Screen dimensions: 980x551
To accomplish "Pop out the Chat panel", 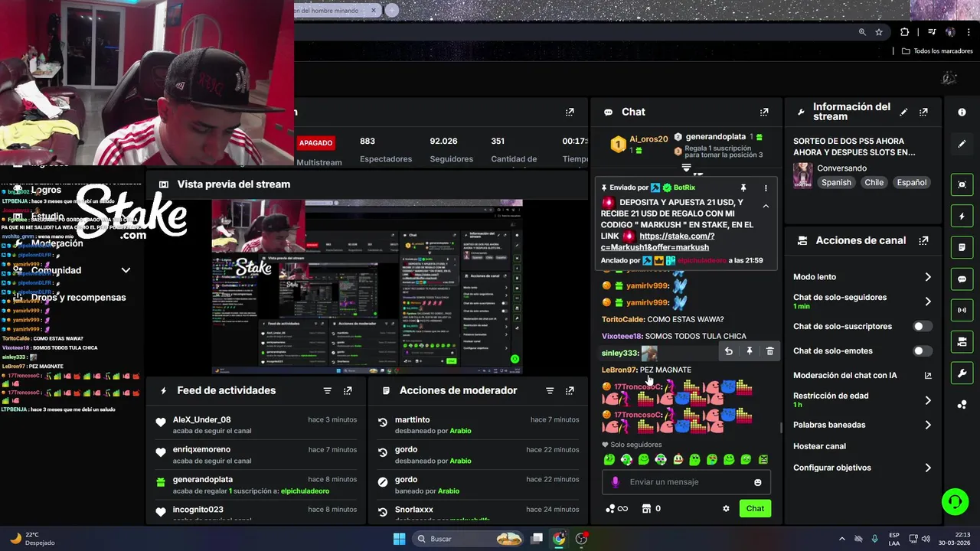I will (763, 112).
